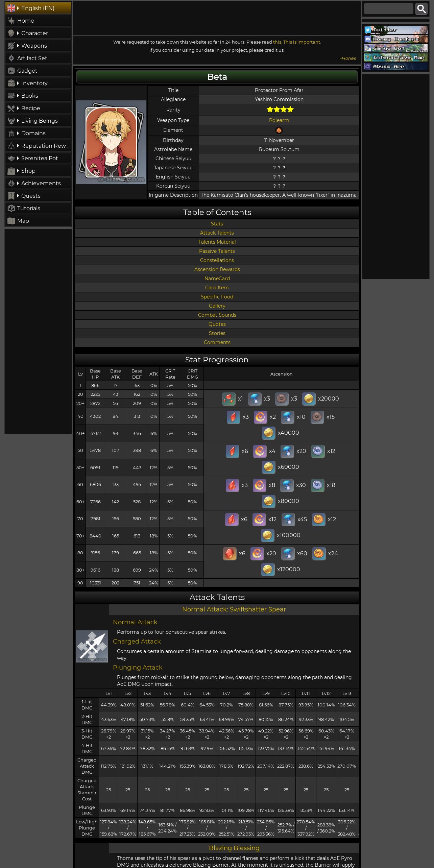Click the Pyro element icon
The width and height of the screenshot is (434, 868).
(279, 130)
